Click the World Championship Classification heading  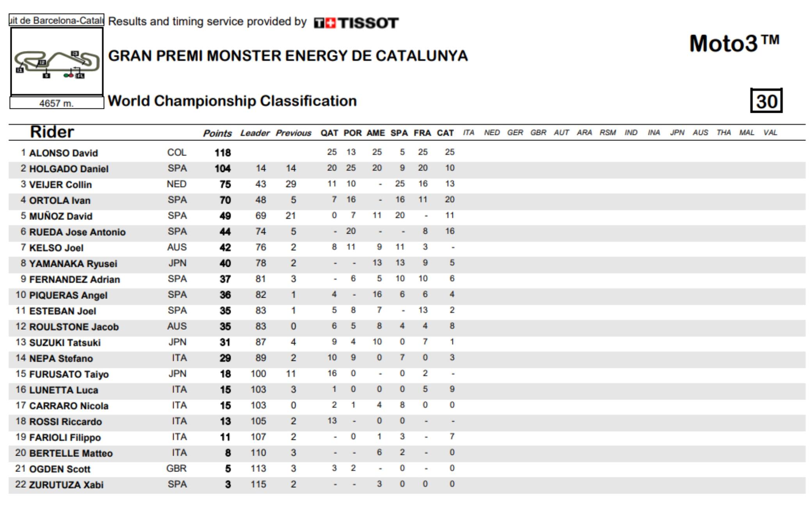tap(232, 101)
